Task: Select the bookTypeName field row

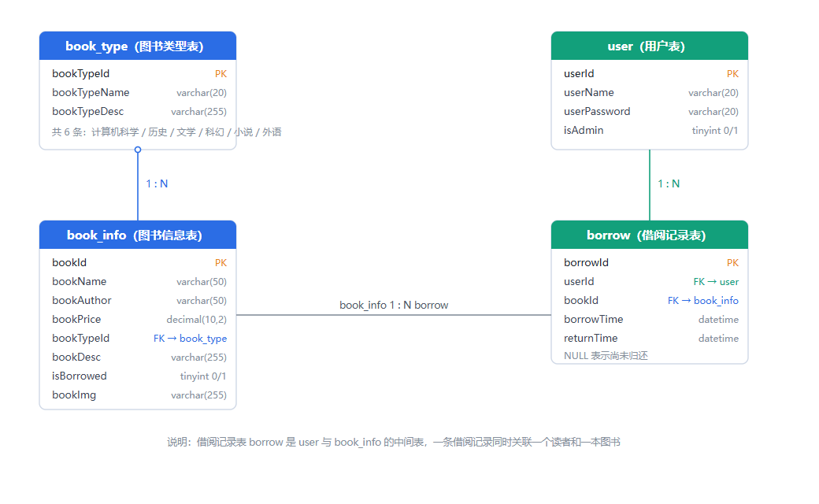Action: coord(139,92)
